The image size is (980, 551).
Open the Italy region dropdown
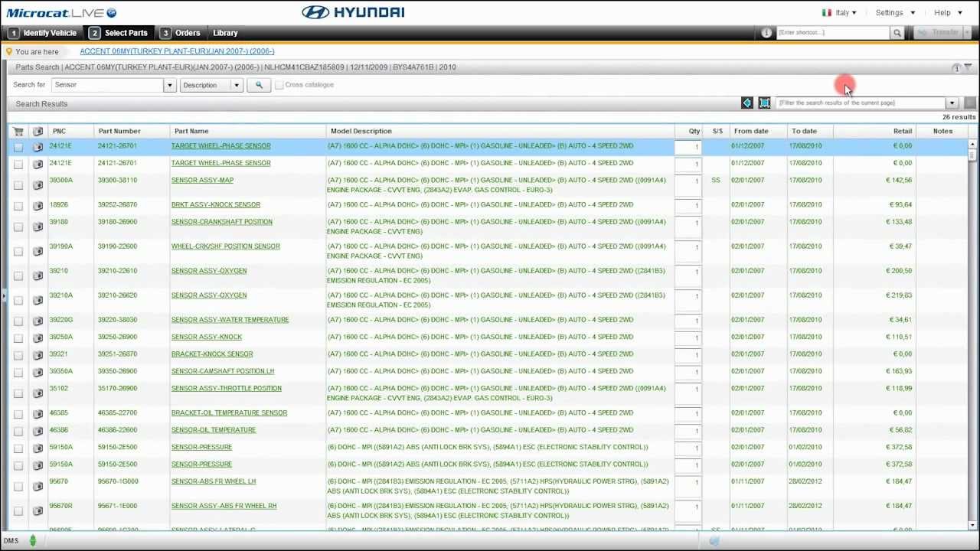(840, 13)
